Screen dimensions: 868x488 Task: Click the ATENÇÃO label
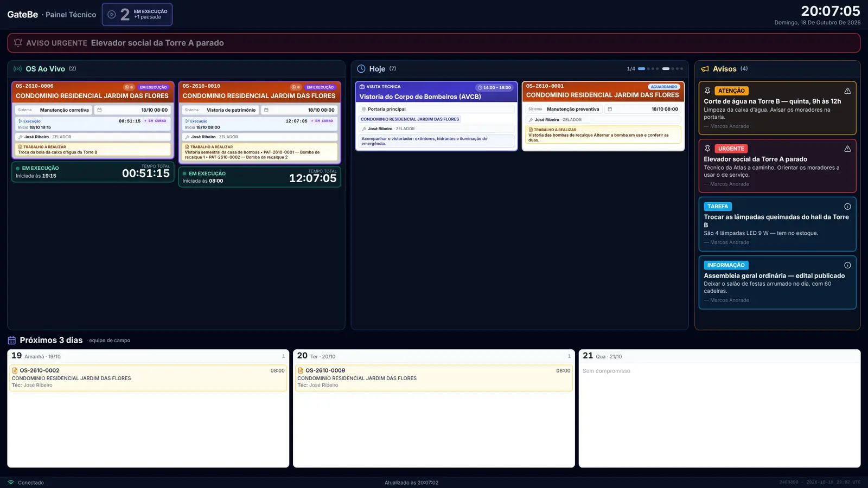(x=731, y=91)
